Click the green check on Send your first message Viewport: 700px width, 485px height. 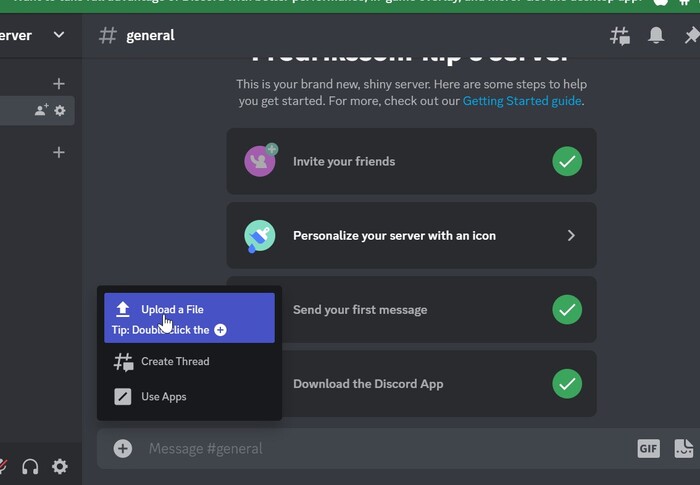567,310
